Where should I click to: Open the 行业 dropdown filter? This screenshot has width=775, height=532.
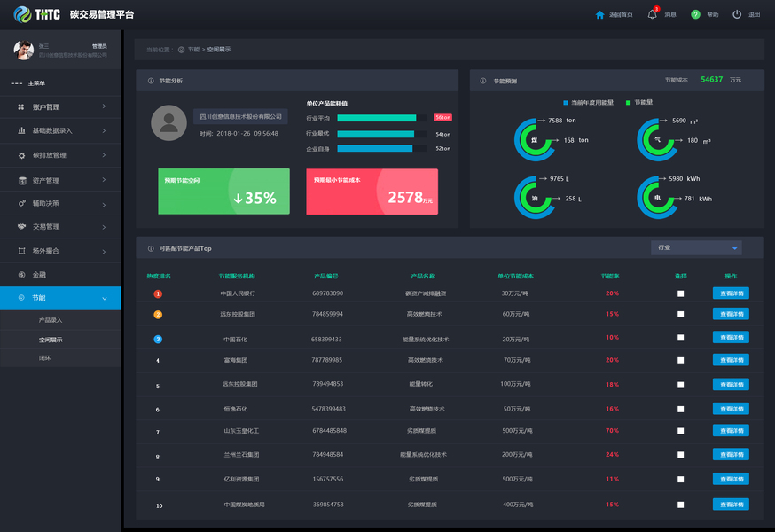click(696, 247)
